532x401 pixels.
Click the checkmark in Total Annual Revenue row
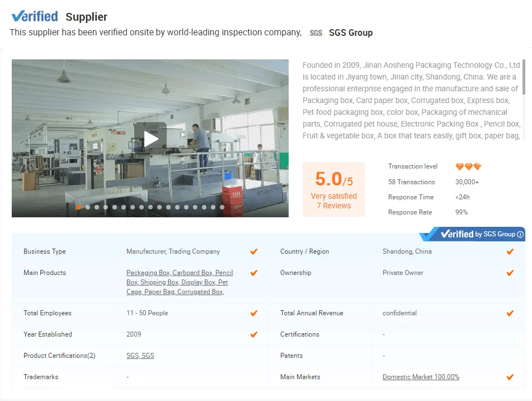click(510, 313)
